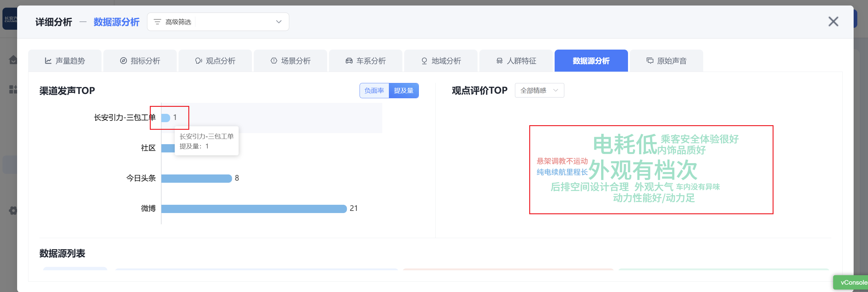Click the 原始声音 comment icon
Viewport: 868px width, 292px height.
tap(650, 61)
